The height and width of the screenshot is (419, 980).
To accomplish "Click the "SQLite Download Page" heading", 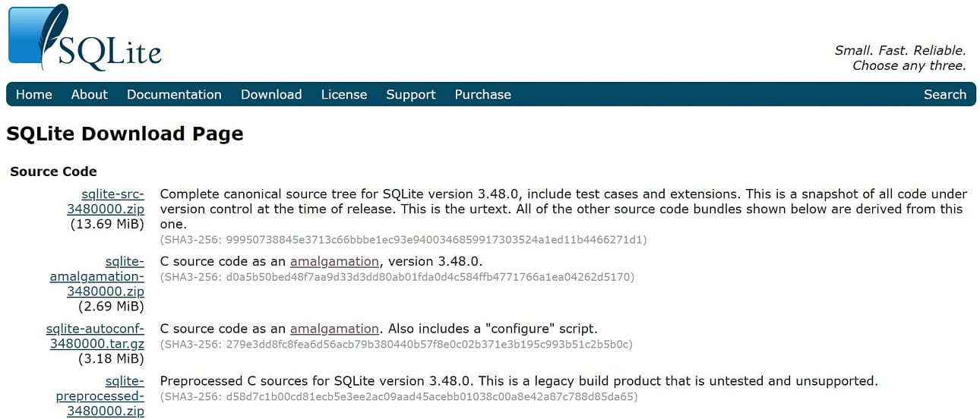I will coord(125,134).
